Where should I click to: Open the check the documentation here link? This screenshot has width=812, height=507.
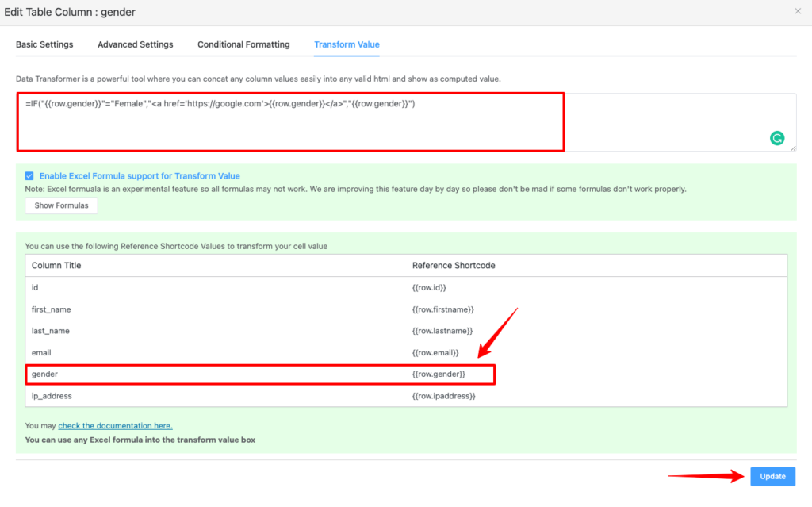tap(115, 426)
